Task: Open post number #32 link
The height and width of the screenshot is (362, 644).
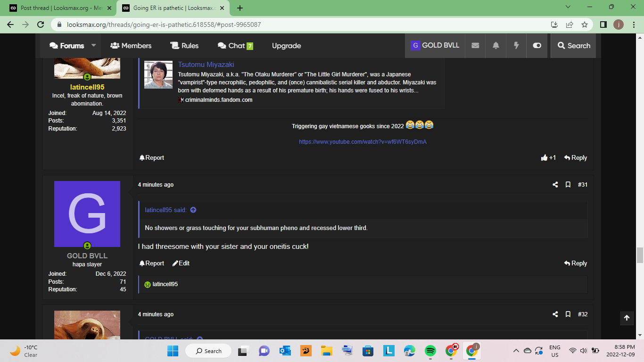Action: [583, 314]
